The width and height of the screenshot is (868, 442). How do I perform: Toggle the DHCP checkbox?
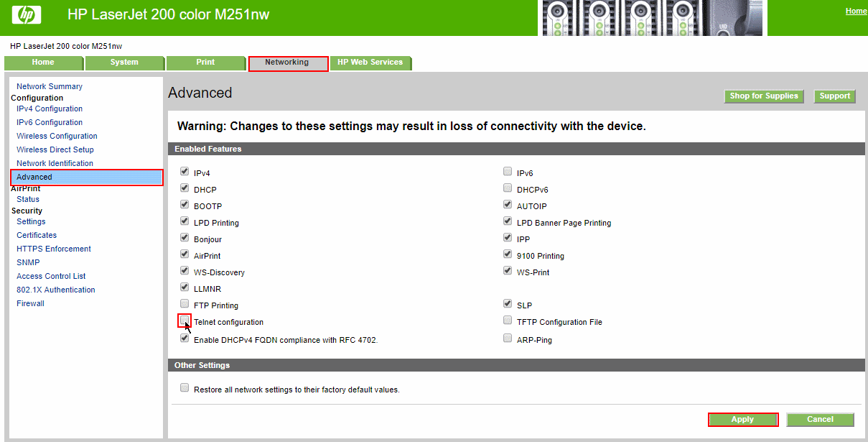(x=185, y=188)
